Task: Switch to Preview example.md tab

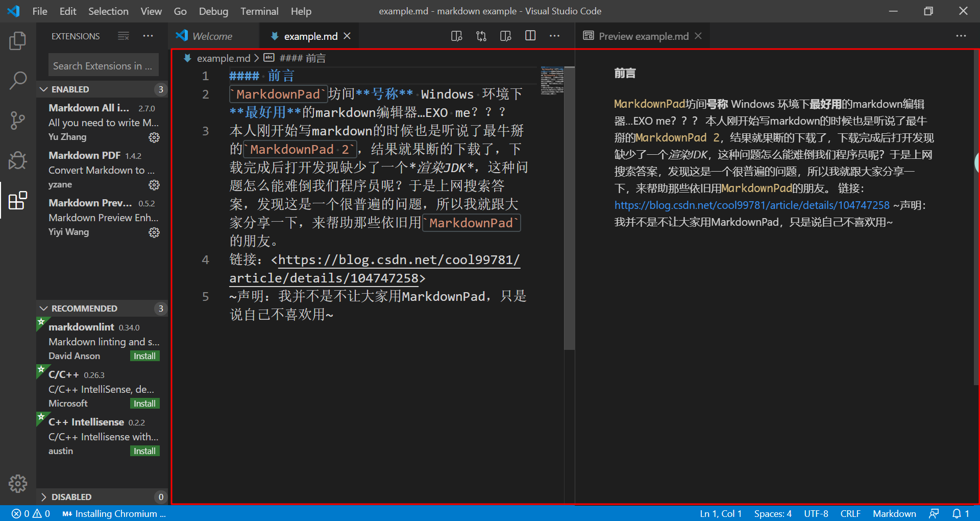Action: click(643, 36)
